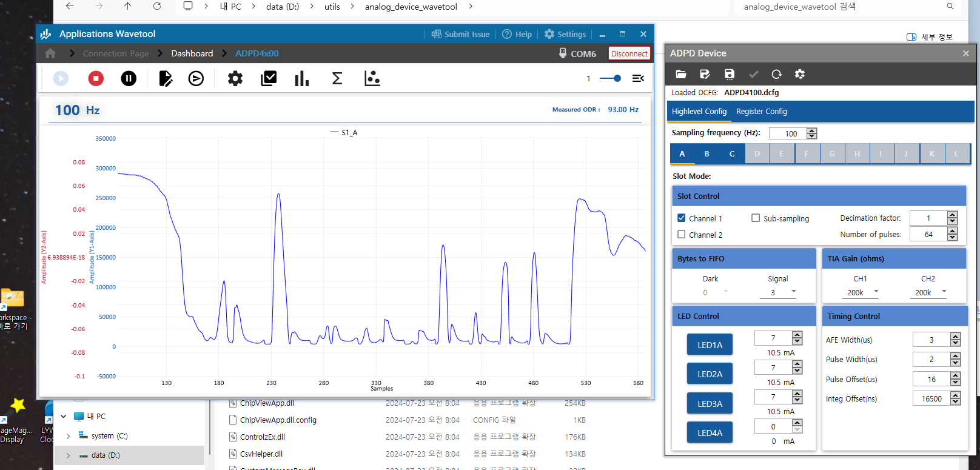The height and width of the screenshot is (470, 980).
Task: Open the CH1 TIA Gain dropdown
Action: (861, 292)
